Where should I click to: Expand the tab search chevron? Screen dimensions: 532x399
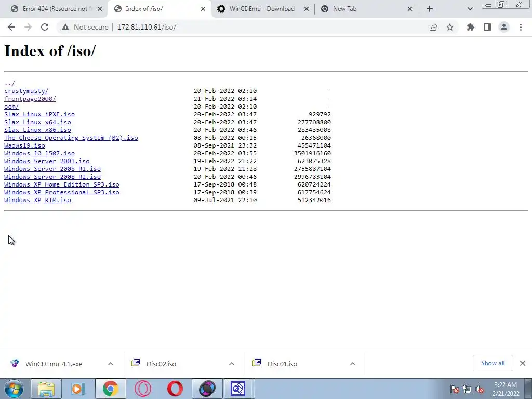click(x=470, y=9)
